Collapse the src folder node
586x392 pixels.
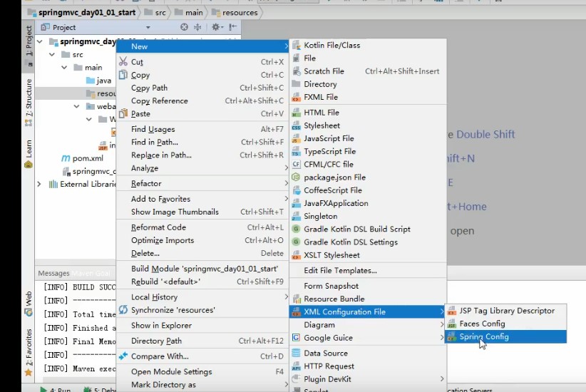52,55
